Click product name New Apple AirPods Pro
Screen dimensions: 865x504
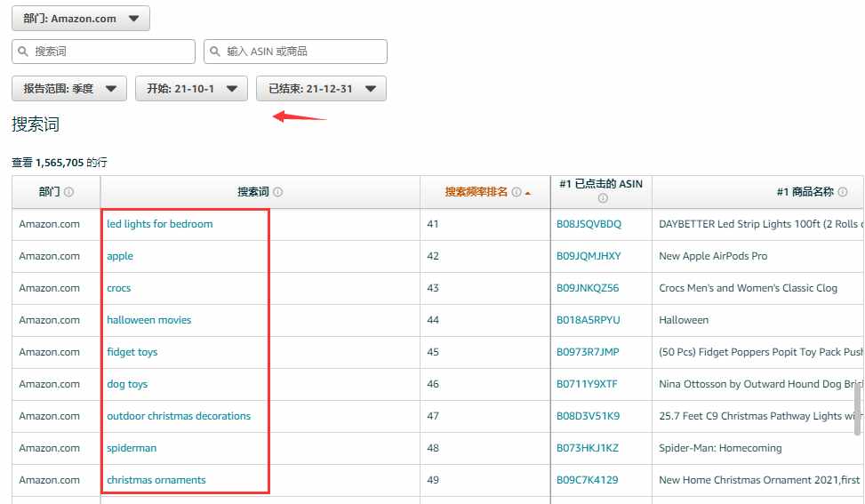coord(713,256)
